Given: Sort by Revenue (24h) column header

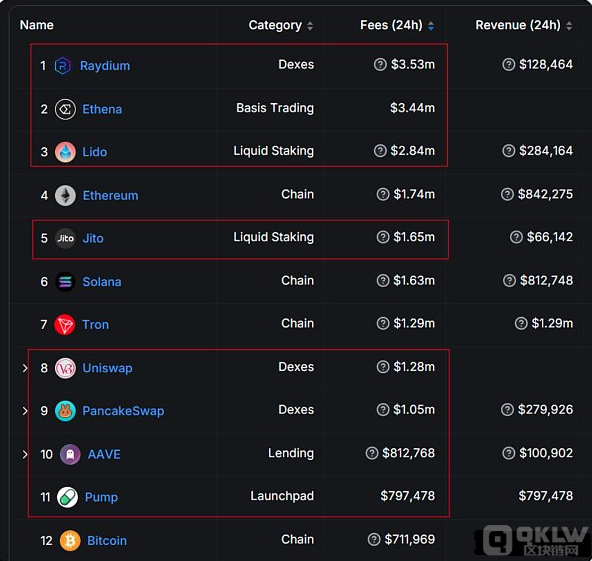Looking at the screenshot, I should click(x=524, y=25).
